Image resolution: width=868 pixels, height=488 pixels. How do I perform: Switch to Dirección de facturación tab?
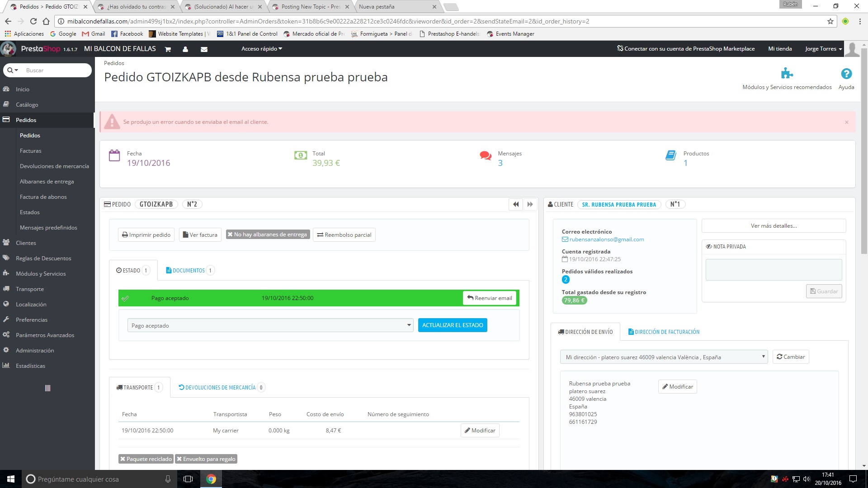pyautogui.click(x=664, y=332)
